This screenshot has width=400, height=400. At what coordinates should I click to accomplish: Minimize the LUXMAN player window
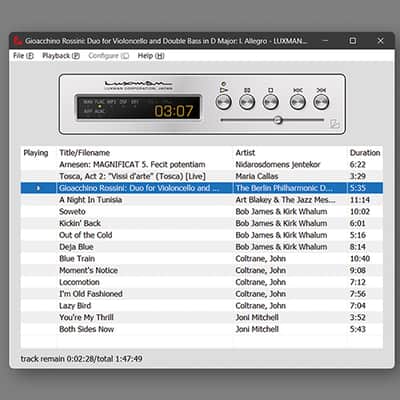[325, 41]
